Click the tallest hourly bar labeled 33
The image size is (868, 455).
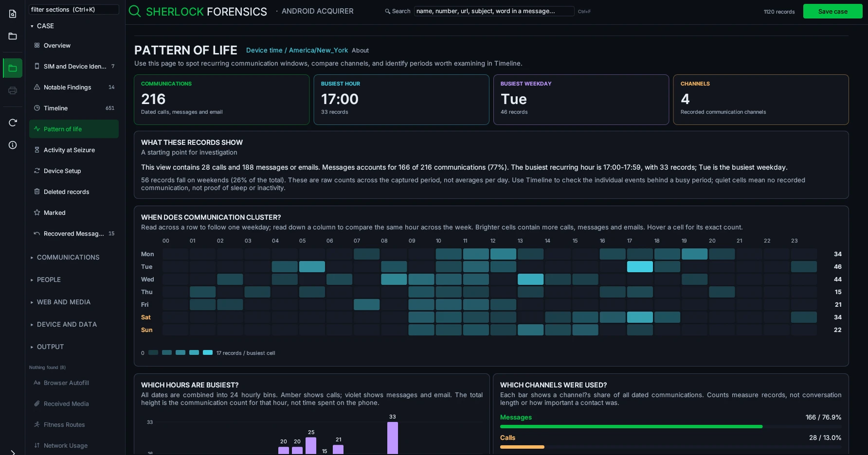click(393, 438)
